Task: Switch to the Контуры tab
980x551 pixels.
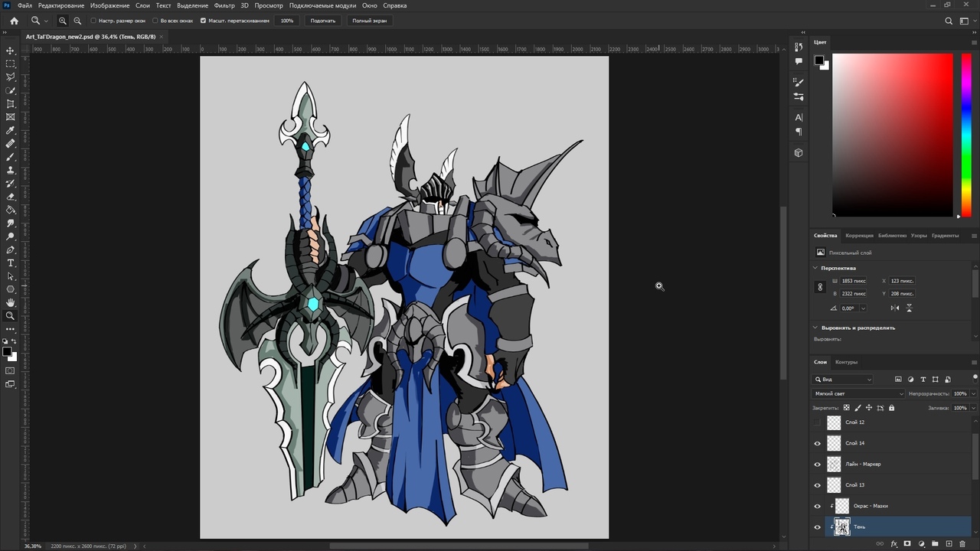Action: click(x=846, y=362)
